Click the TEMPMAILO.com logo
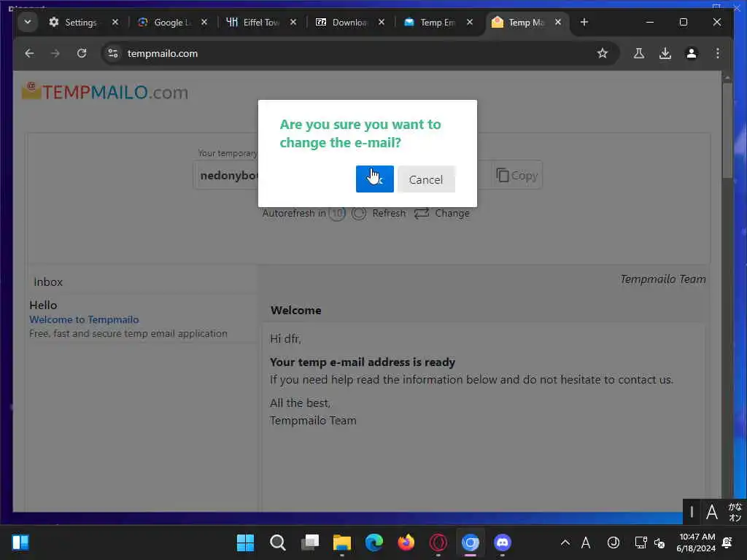Screen dimensions: 747x560 point(105,91)
